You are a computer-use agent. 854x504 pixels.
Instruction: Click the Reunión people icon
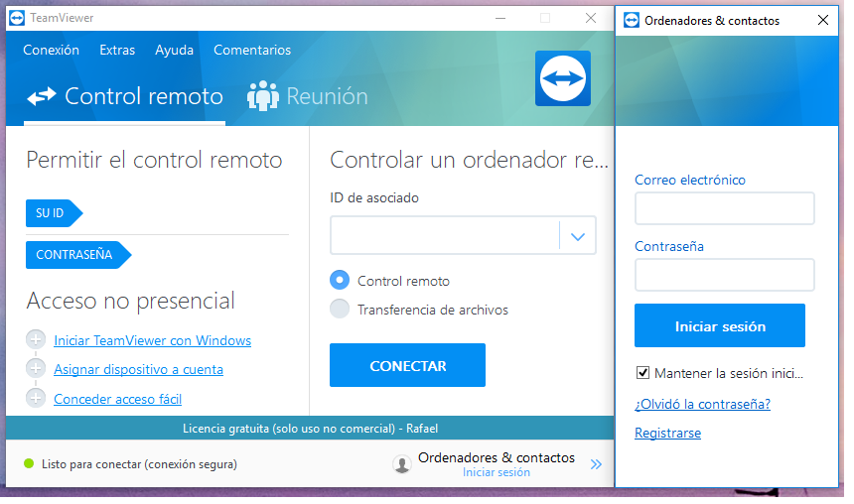click(x=262, y=96)
